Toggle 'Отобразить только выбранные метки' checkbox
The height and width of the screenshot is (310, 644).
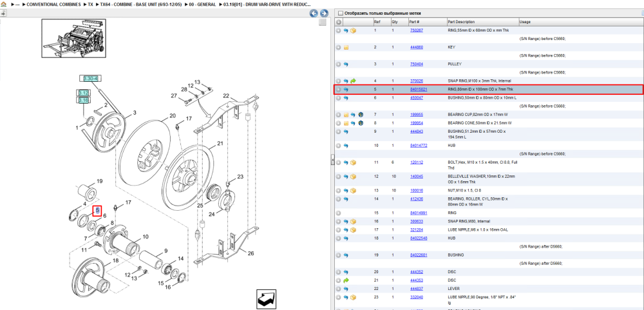[x=340, y=13]
